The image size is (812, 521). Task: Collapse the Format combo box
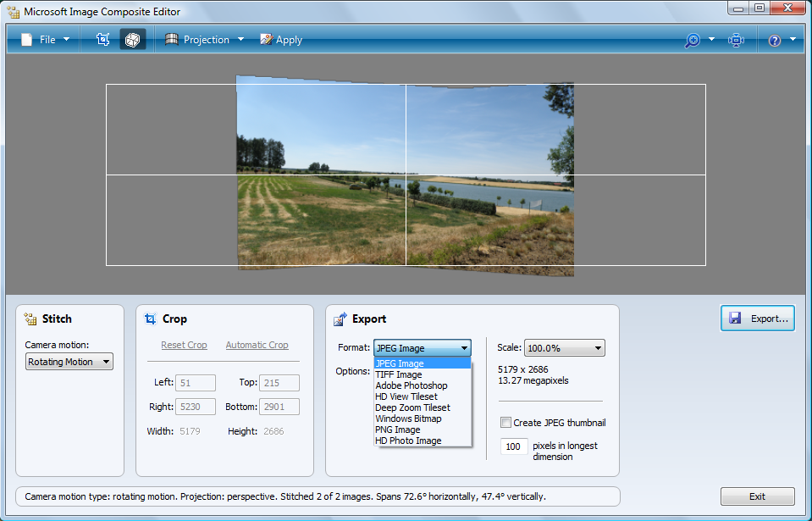(x=422, y=348)
